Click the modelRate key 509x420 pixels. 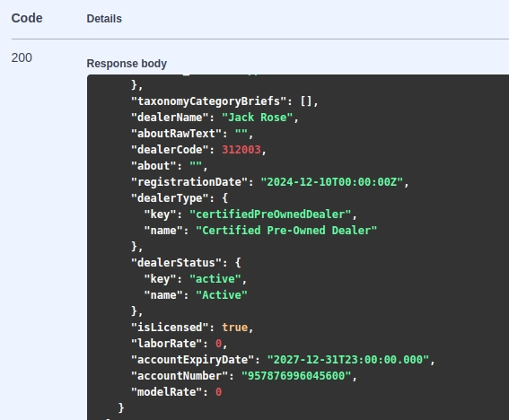(167, 392)
